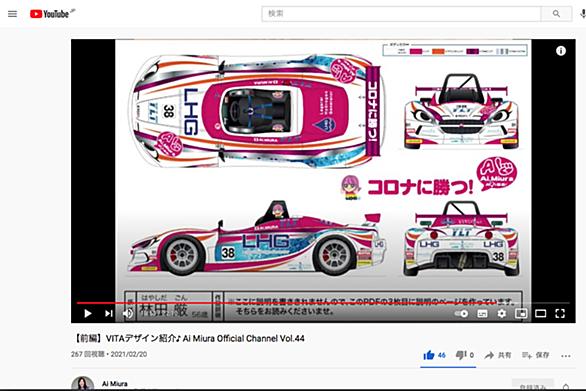Open the 保存 save-to-playlist menu
Viewport: 586px width, 391px height.
coord(536,355)
